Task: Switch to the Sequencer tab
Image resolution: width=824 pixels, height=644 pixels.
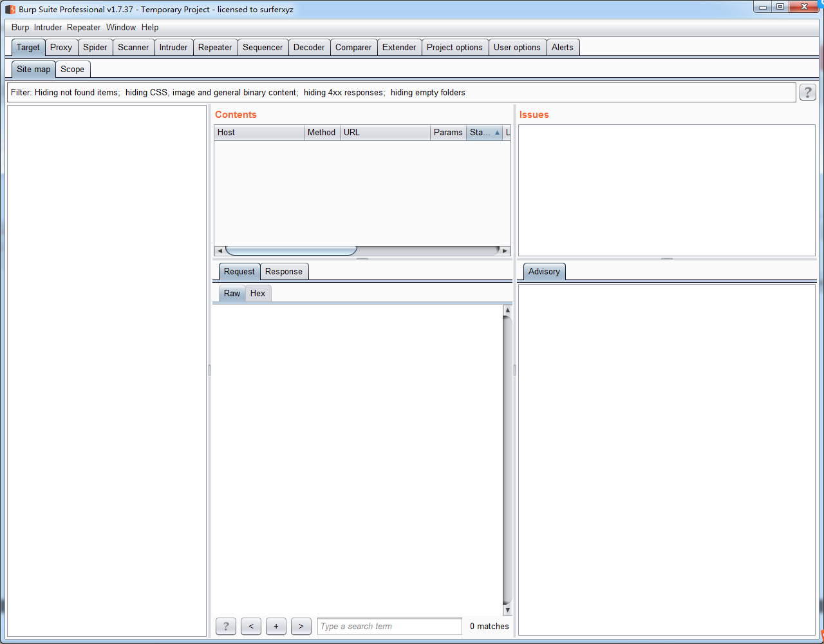Action: (263, 48)
